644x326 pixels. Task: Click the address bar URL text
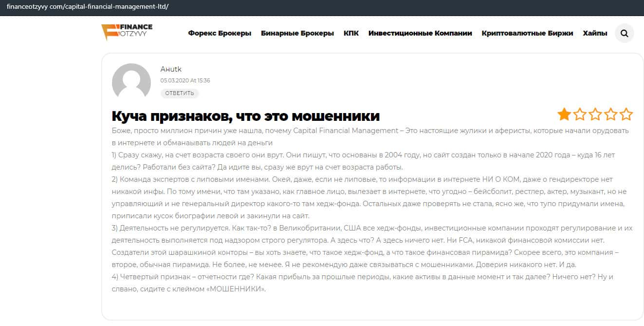coord(88,8)
